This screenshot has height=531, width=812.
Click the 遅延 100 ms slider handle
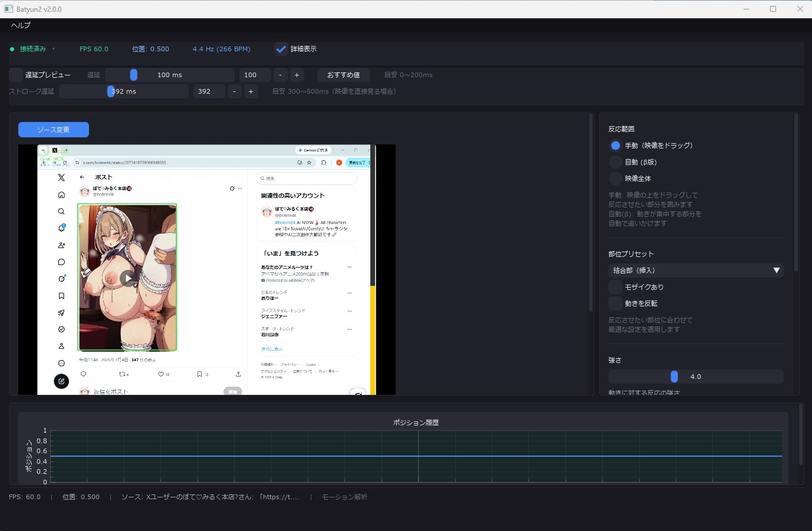click(134, 75)
